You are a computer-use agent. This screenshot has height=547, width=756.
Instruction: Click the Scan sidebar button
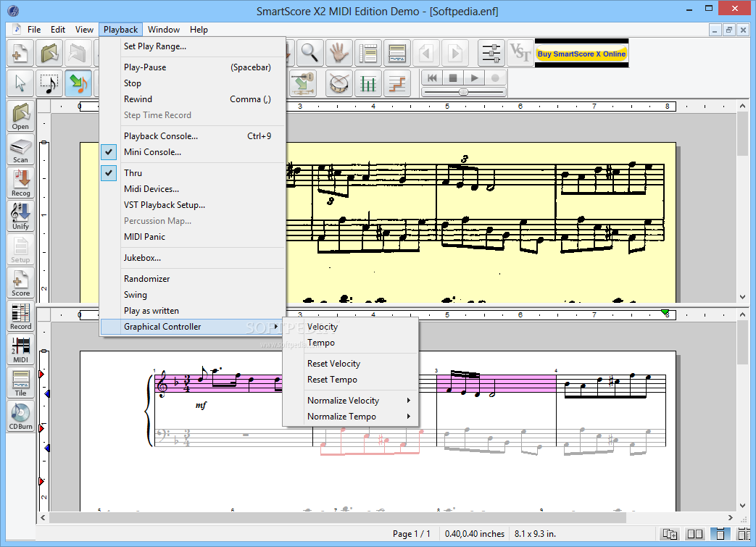[x=21, y=149]
